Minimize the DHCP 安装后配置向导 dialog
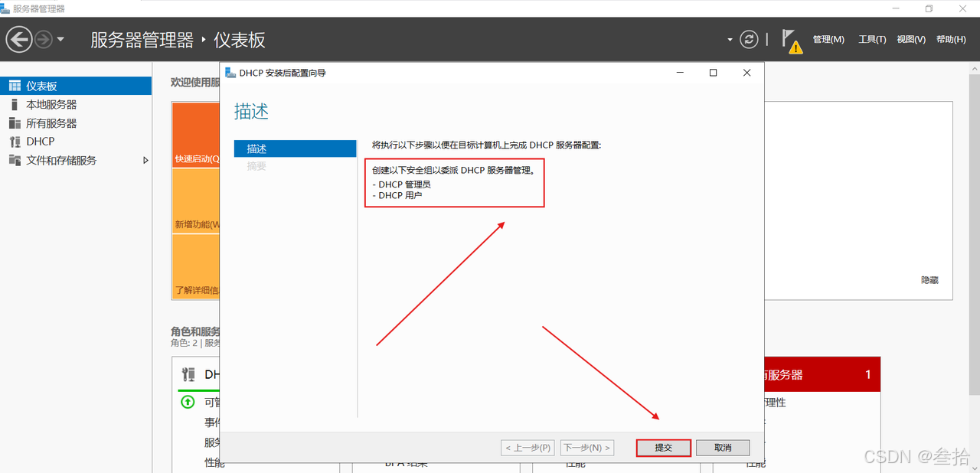980x473 pixels. (680, 73)
